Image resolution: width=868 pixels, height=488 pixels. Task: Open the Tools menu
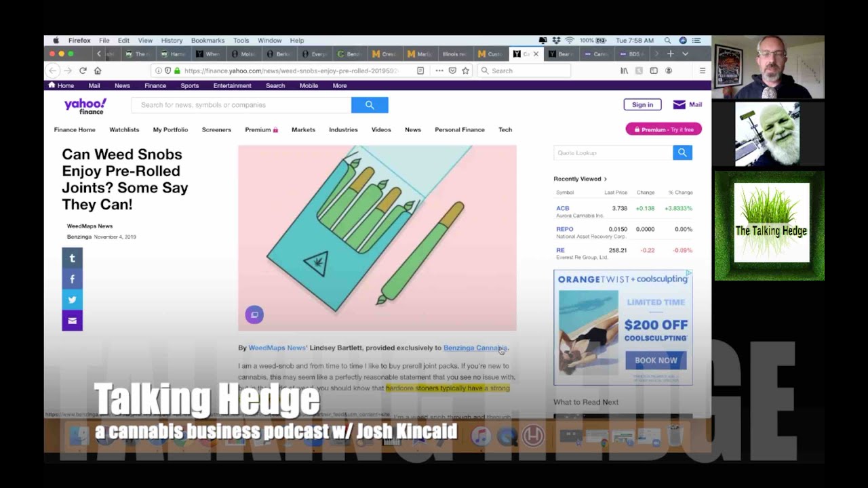click(241, 41)
